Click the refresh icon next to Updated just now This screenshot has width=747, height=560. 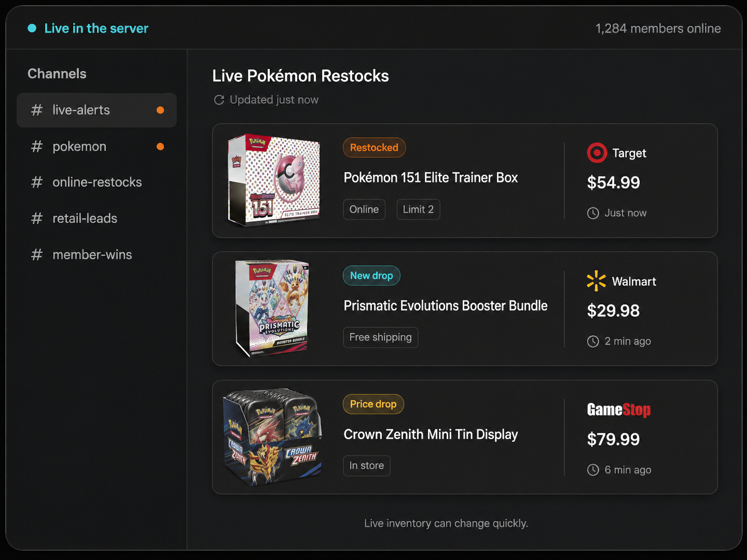pyautogui.click(x=219, y=100)
